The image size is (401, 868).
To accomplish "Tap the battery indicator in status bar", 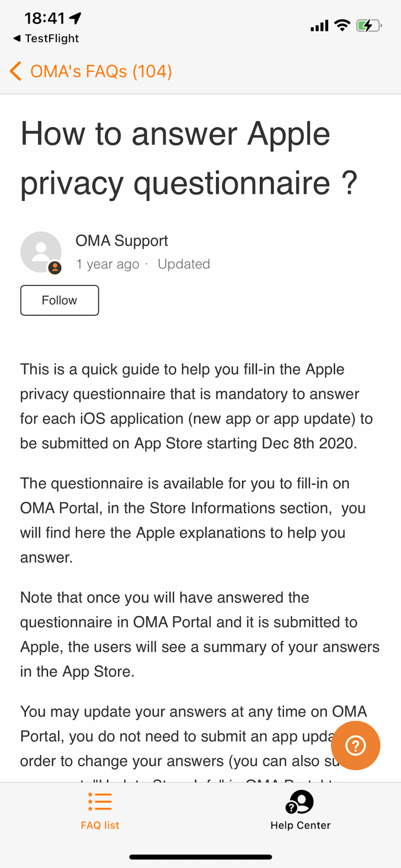I will click(369, 25).
